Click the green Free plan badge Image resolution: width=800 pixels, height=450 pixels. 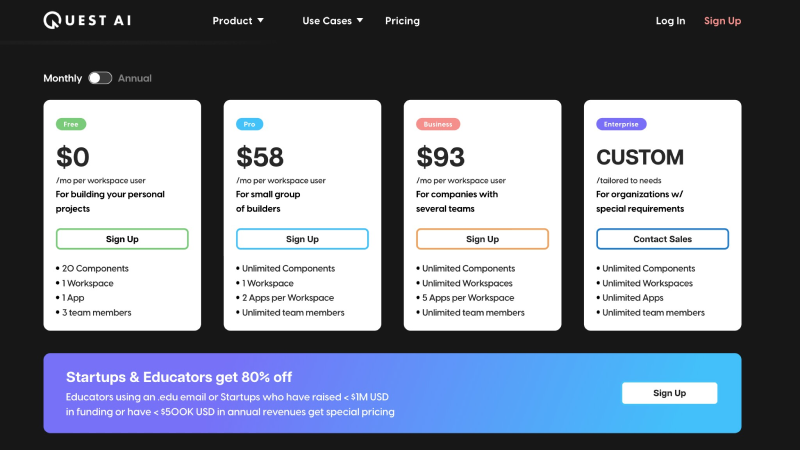[71, 124]
